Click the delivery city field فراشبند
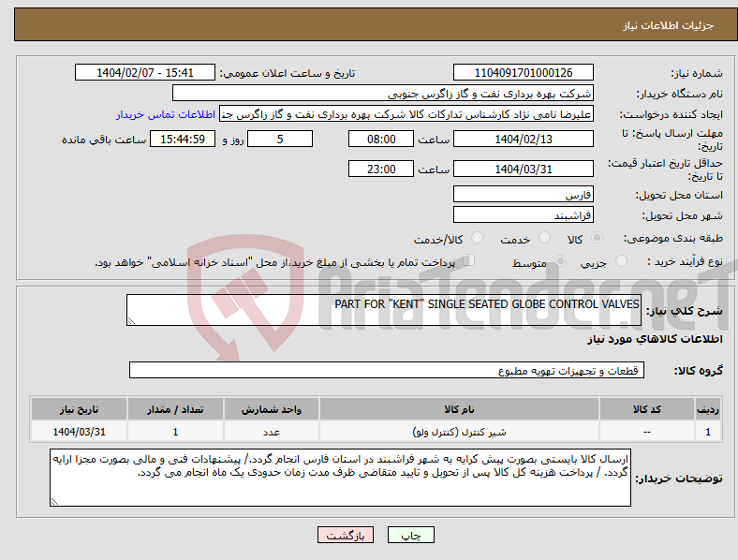738x560 pixels. [x=524, y=215]
